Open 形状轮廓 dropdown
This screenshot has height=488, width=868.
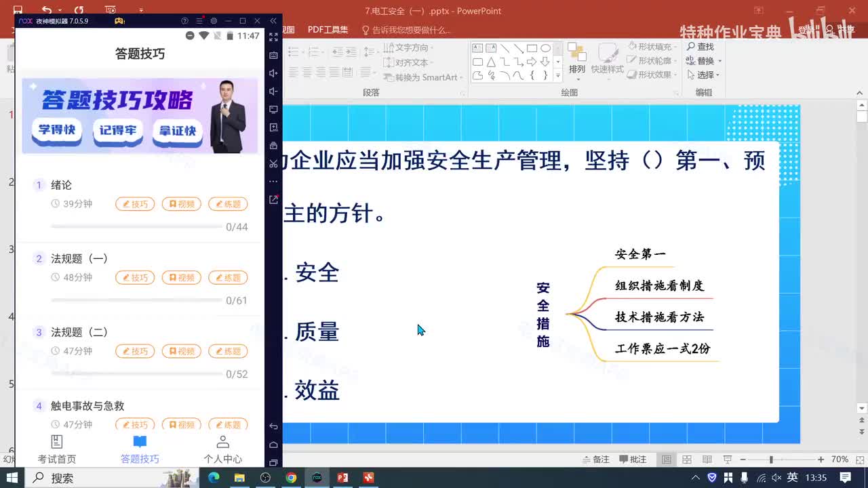(x=653, y=61)
